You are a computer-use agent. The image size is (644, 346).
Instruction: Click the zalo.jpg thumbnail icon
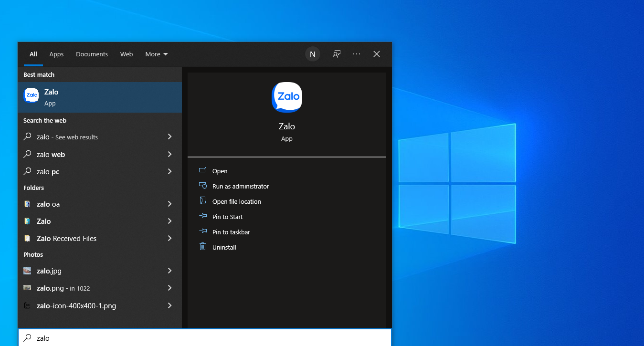click(27, 271)
